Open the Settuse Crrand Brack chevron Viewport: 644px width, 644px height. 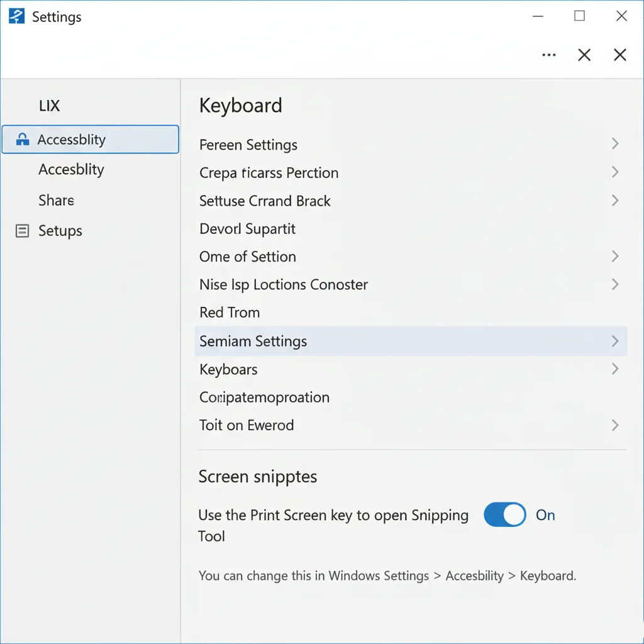[x=614, y=200]
